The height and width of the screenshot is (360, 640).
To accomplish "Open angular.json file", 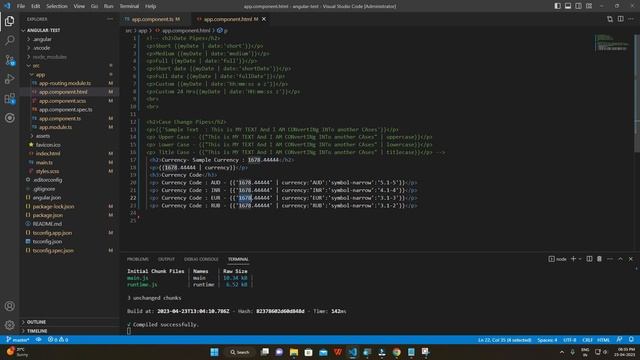I will click(47, 198).
